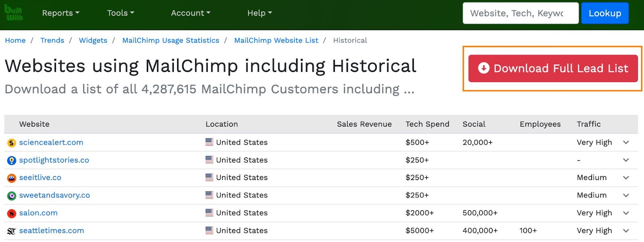This screenshot has height=242, width=644.
Task: Click the 400,000+ social value
Action: coord(480,231)
